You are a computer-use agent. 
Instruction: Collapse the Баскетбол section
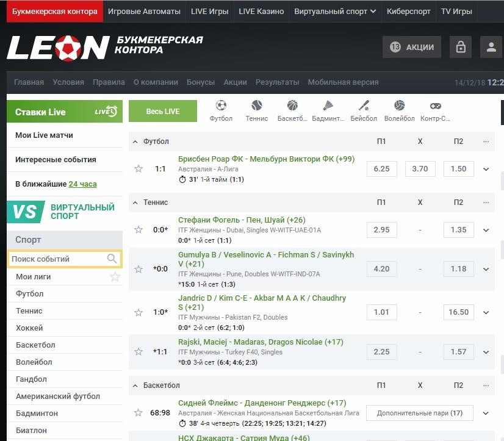pyautogui.click(x=135, y=385)
